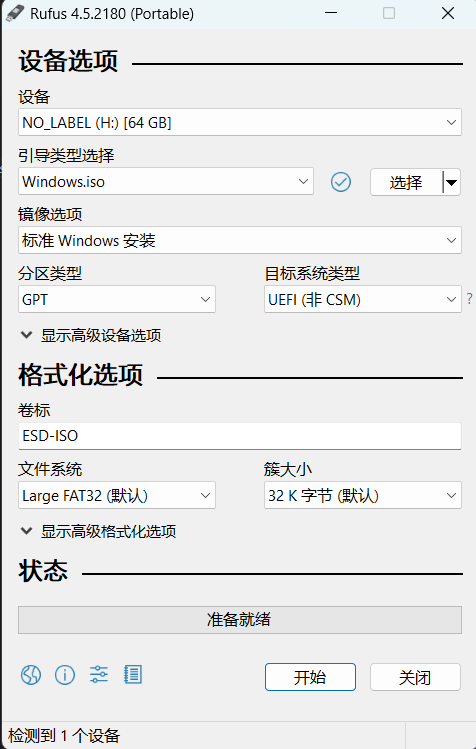The height and width of the screenshot is (749, 476).
Task: Expand 显示高级设备选项 section
Action: coord(91,335)
